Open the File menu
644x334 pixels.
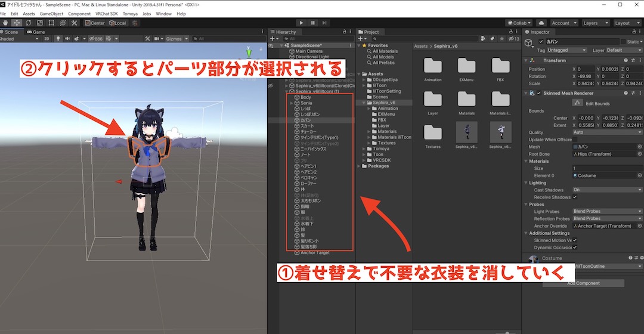pyautogui.click(x=4, y=14)
